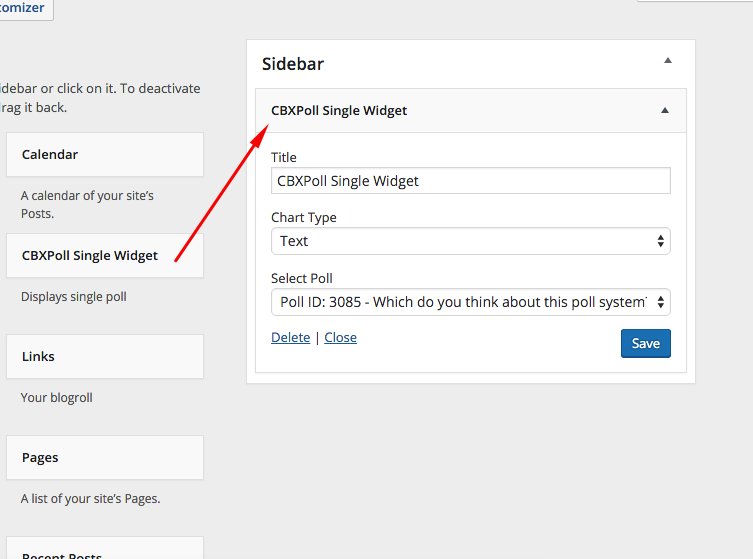Select the Links available widget
The width and height of the screenshot is (753, 559).
tap(105, 356)
